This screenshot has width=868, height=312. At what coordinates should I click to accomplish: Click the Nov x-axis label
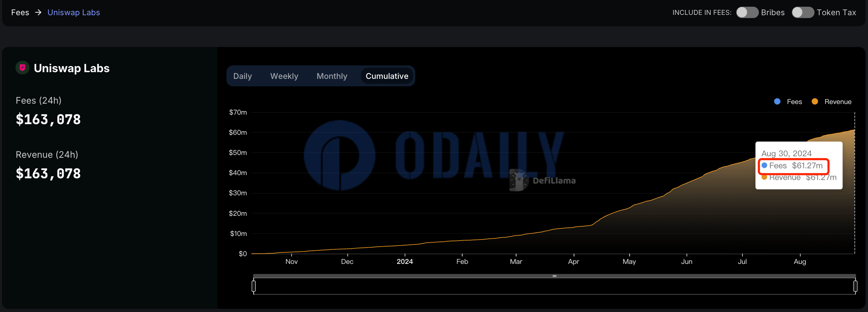point(292,261)
